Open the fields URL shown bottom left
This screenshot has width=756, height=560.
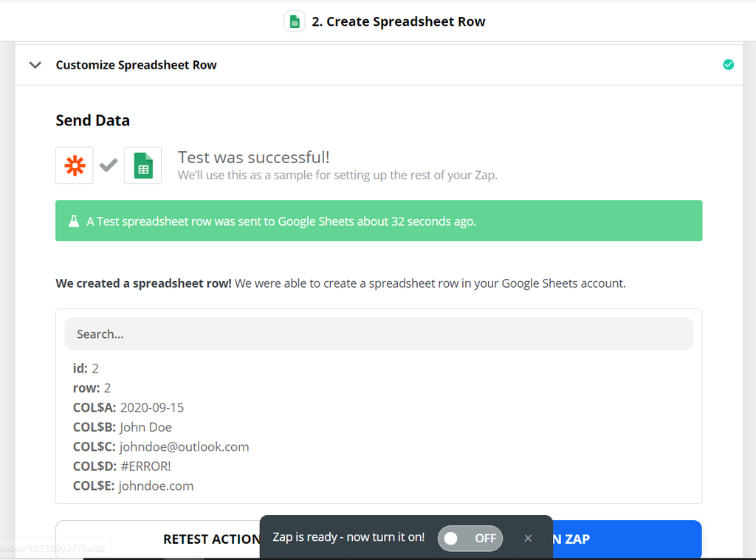(52, 549)
